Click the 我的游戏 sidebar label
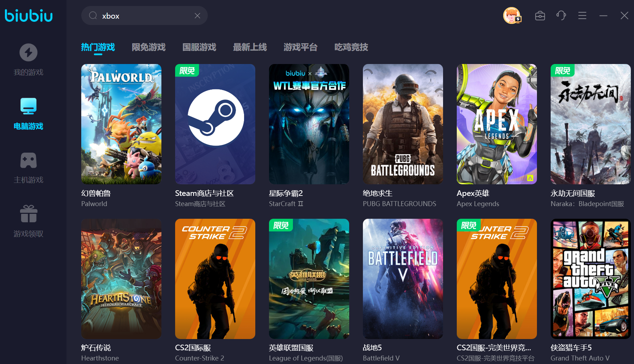 (x=28, y=72)
